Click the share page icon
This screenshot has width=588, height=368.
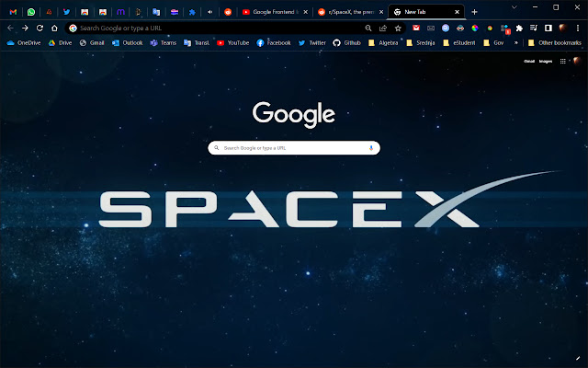point(383,29)
